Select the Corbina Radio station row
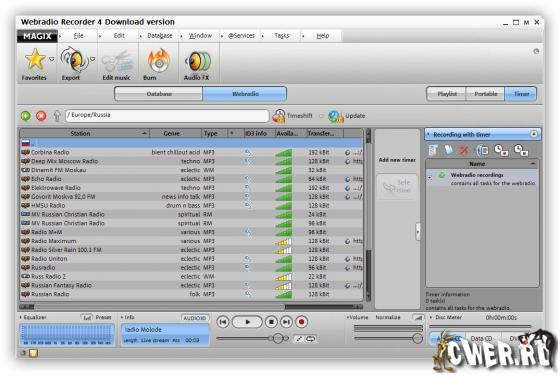560x375 pixels. tap(191, 152)
